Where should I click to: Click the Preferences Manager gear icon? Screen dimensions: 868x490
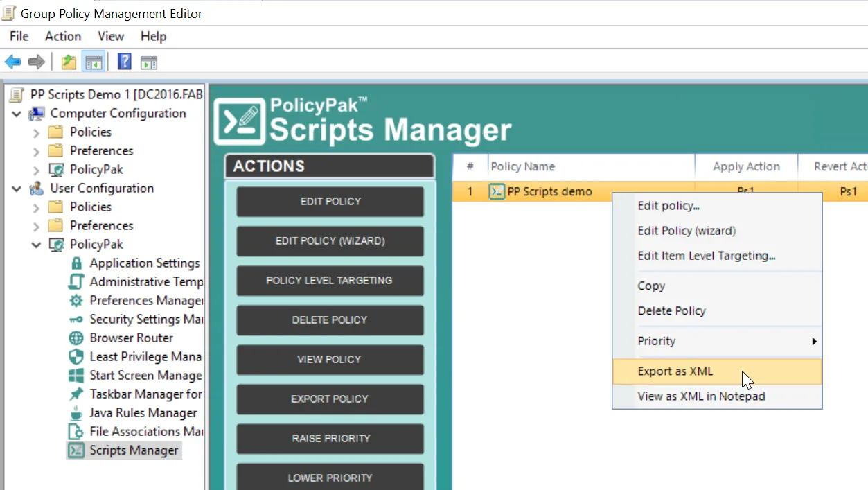click(x=76, y=301)
